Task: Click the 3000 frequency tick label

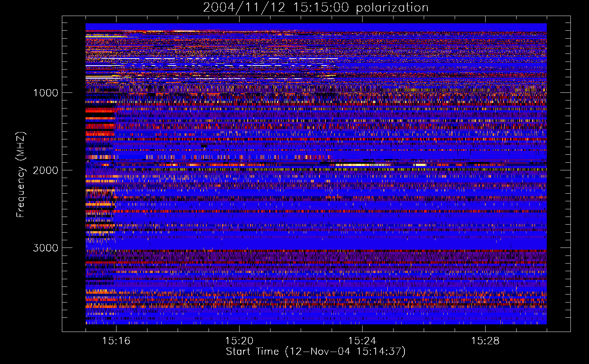Action: (46, 248)
